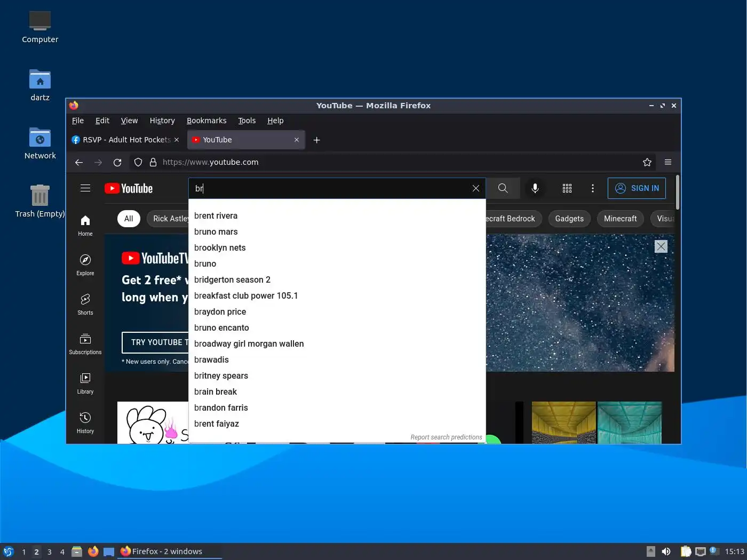
Task: Go to Home in YouTube sidebar
Action: coord(85,226)
